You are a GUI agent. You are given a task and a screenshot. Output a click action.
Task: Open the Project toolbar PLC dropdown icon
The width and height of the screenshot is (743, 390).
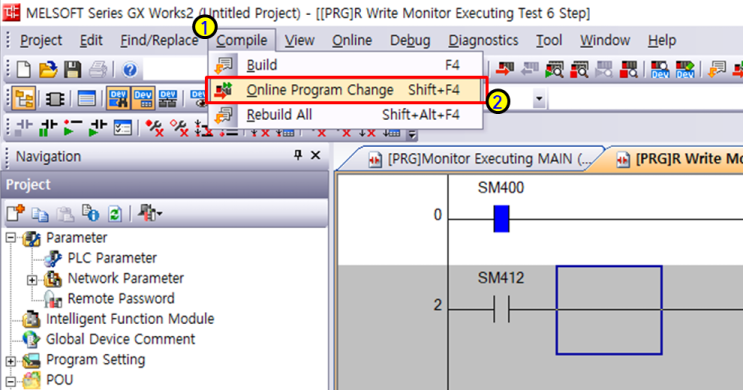(x=150, y=213)
